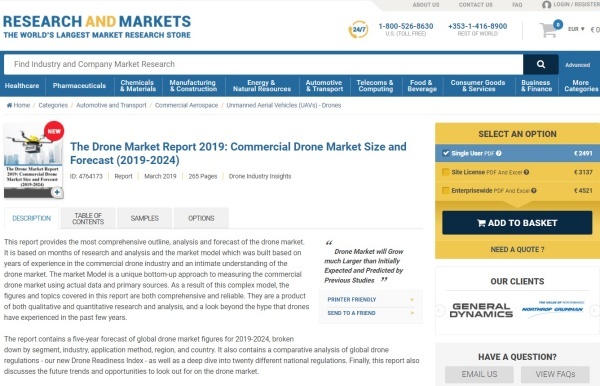The image size is (600, 386).
Task: Click help icon next to Single User
Action: (499, 153)
